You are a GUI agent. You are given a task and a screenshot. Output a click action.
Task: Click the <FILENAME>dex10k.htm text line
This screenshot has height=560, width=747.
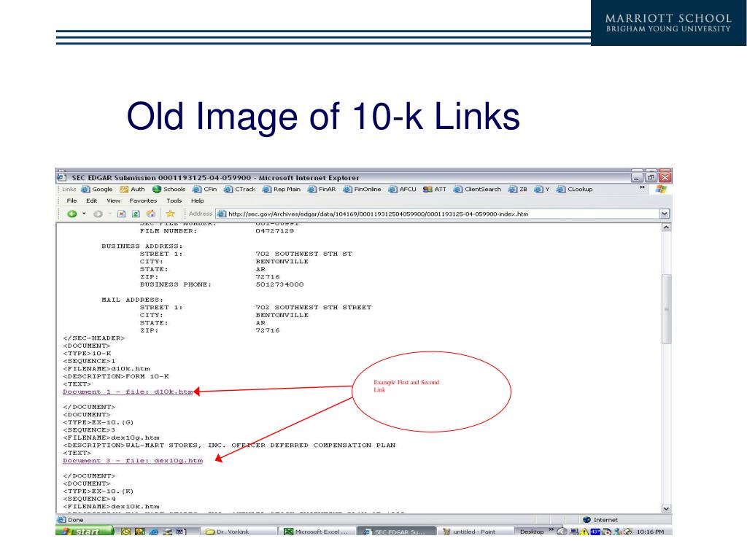click(111, 507)
